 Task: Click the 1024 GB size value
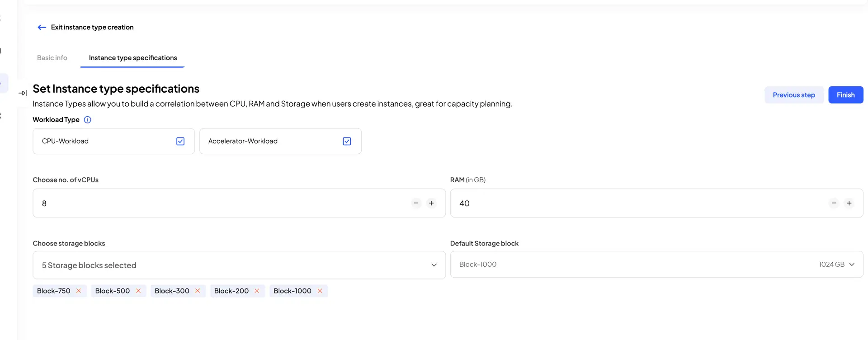831,264
